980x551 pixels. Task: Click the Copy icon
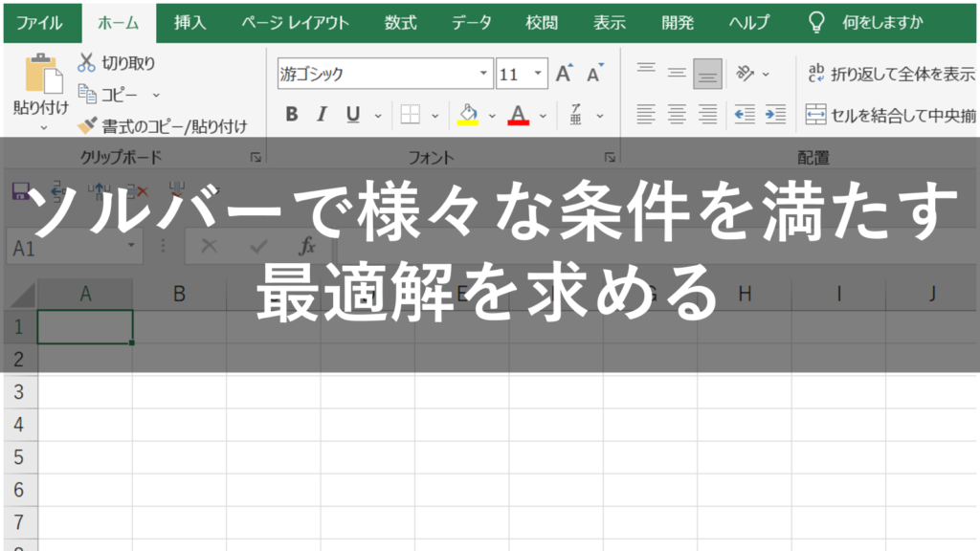[87, 95]
